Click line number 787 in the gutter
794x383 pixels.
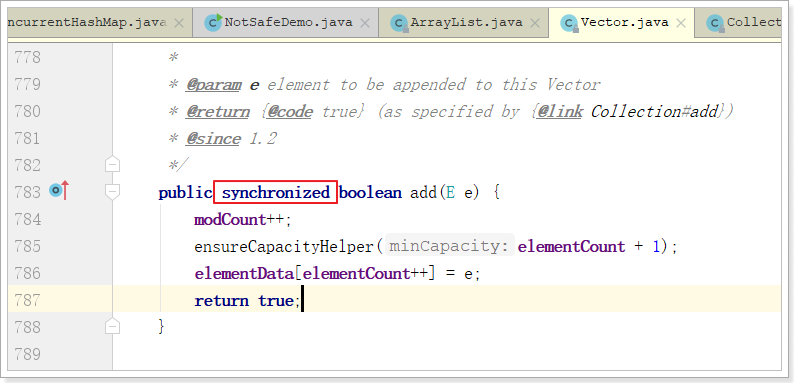(27, 300)
